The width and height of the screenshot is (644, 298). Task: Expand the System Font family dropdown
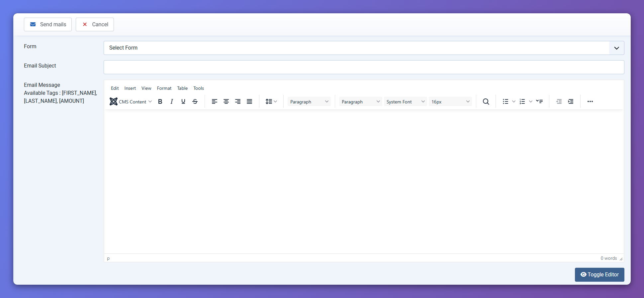(405, 102)
